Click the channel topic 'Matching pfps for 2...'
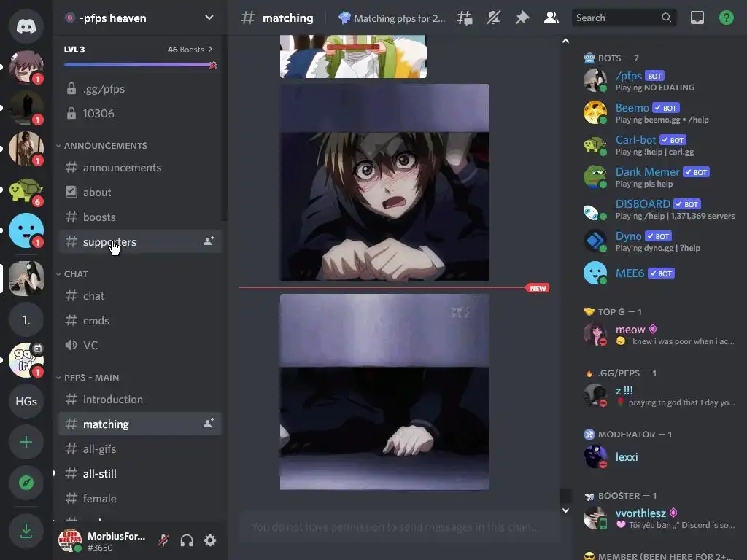The height and width of the screenshot is (560, 747). tap(392, 18)
